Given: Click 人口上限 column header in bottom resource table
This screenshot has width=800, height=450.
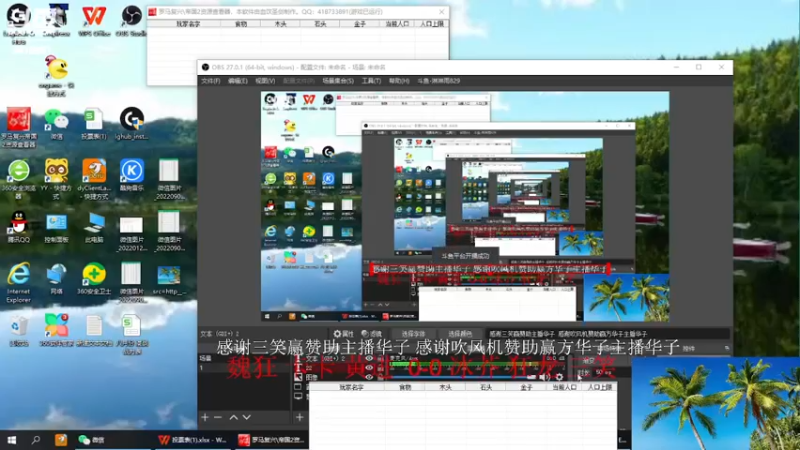Looking at the screenshot, I should pos(599,388).
